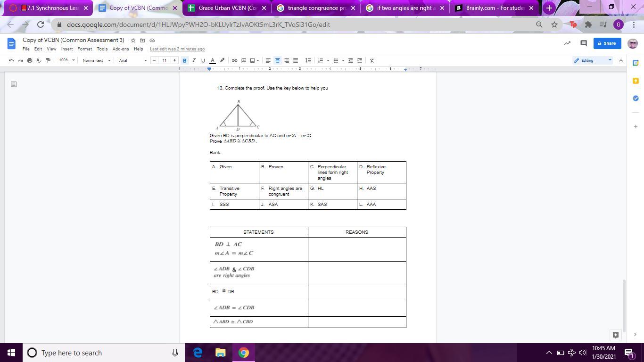Click the font size input field
The width and height of the screenshot is (644, 362).
tap(165, 60)
